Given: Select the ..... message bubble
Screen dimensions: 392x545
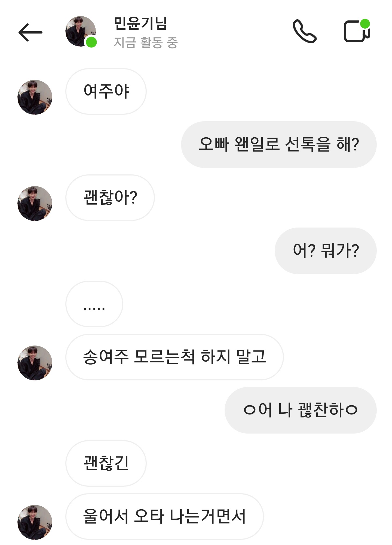Looking at the screenshot, I should point(94,304).
